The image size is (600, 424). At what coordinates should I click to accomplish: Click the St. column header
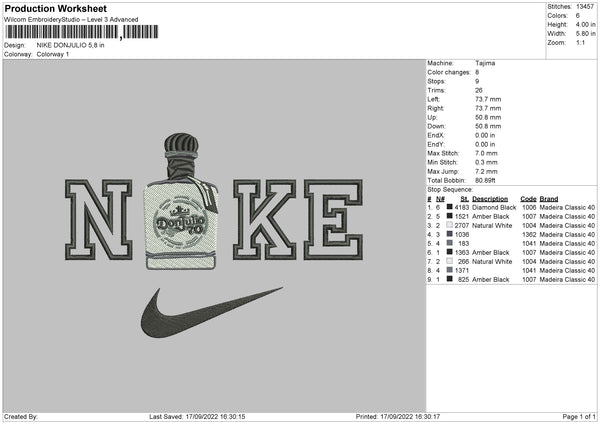pyautogui.click(x=465, y=199)
